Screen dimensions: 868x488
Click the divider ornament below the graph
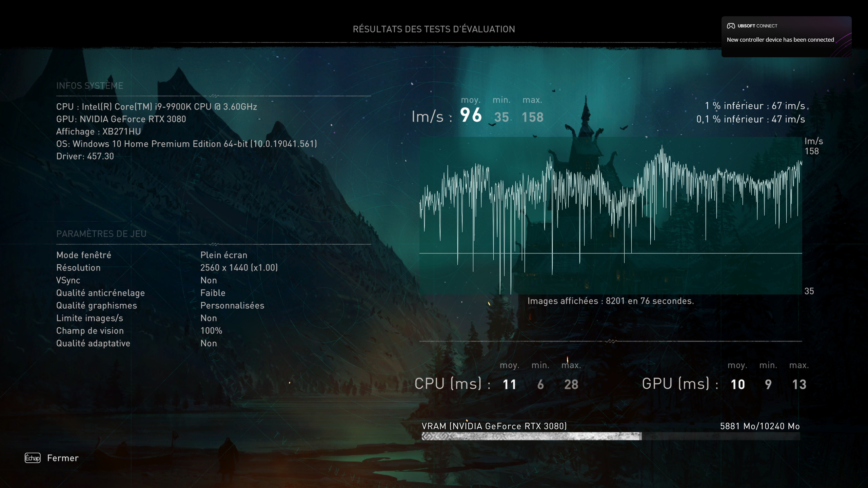(x=611, y=341)
